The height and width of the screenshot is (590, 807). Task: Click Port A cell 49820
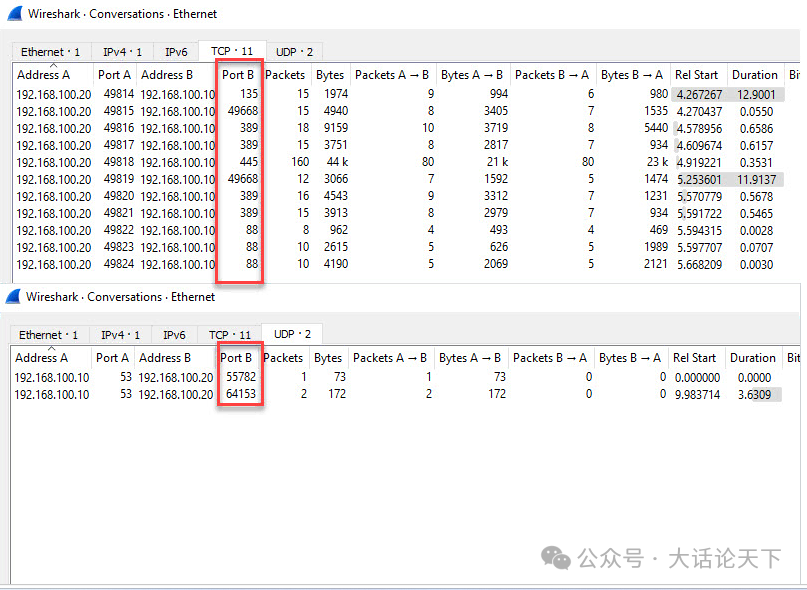[119, 196]
